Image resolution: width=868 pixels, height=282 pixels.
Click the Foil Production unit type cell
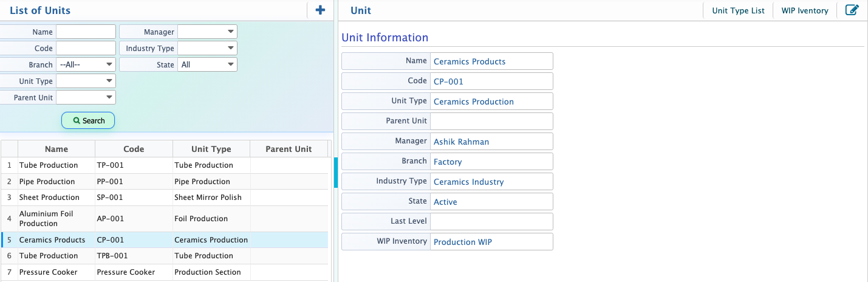pyautogui.click(x=201, y=219)
